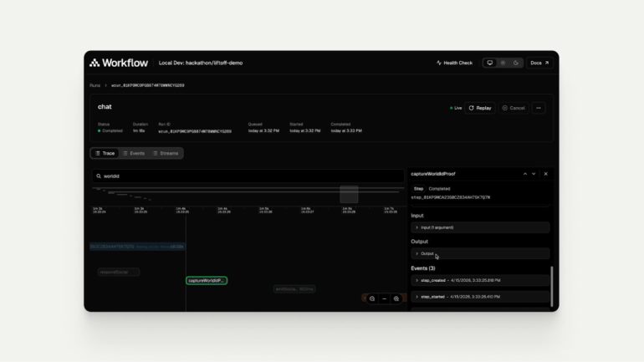Switch to the Events tab

point(134,153)
